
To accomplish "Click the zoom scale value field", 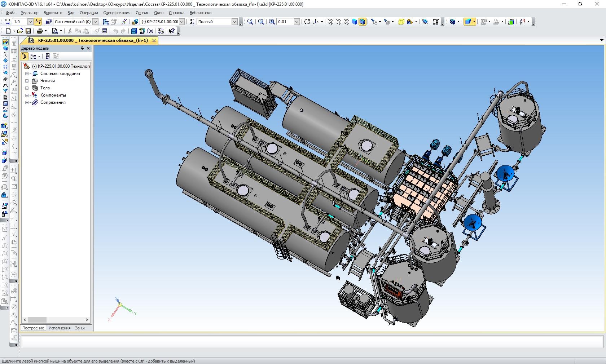I will click(x=285, y=22).
